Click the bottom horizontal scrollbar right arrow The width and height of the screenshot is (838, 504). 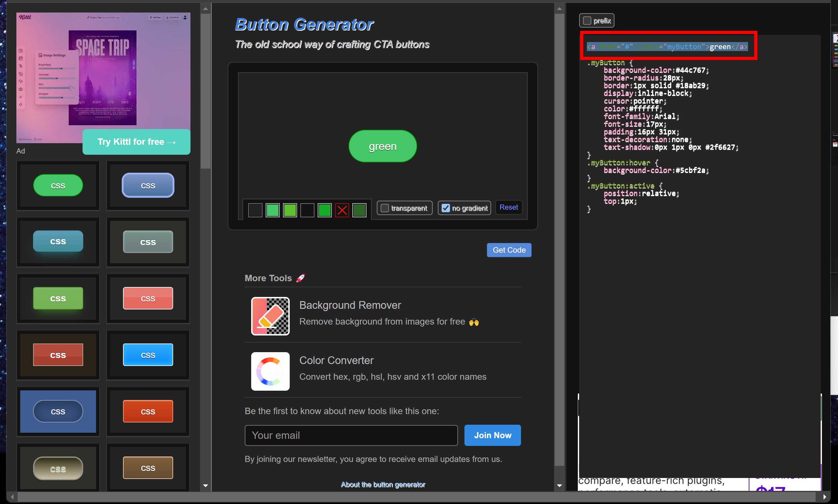[x=825, y=497]
